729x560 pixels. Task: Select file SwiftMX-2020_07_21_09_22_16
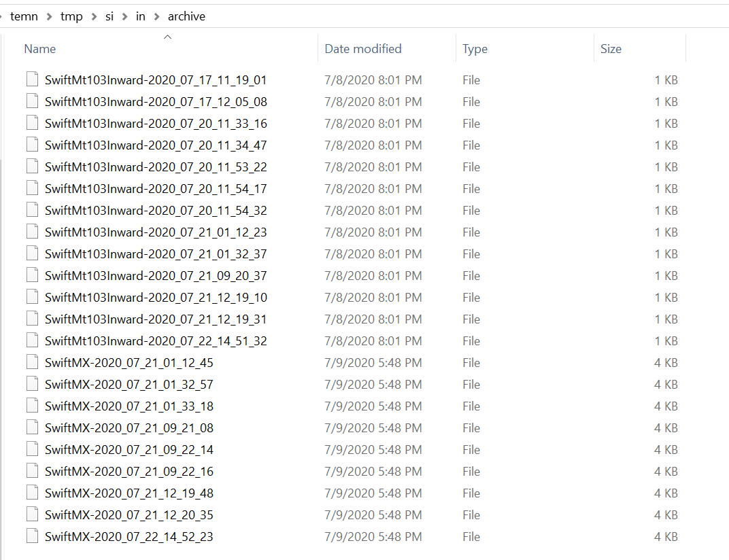[129, 471]
